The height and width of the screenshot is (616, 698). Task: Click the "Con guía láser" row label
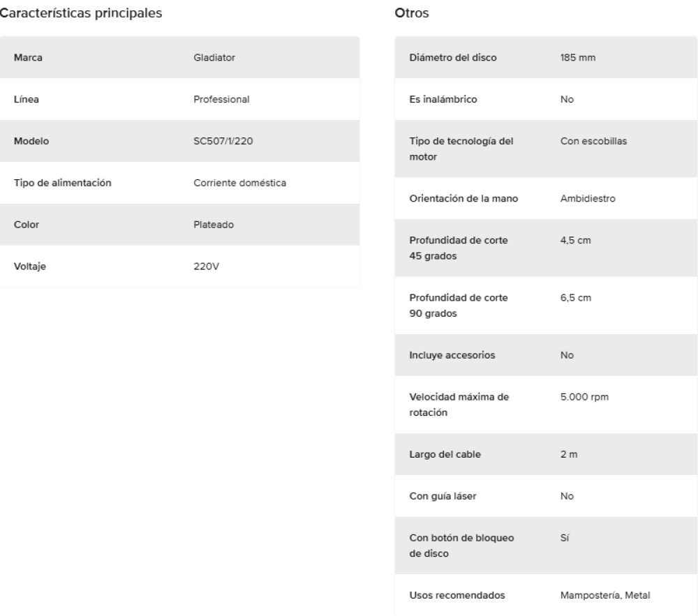pyautogui.click(x=443, y=496)
